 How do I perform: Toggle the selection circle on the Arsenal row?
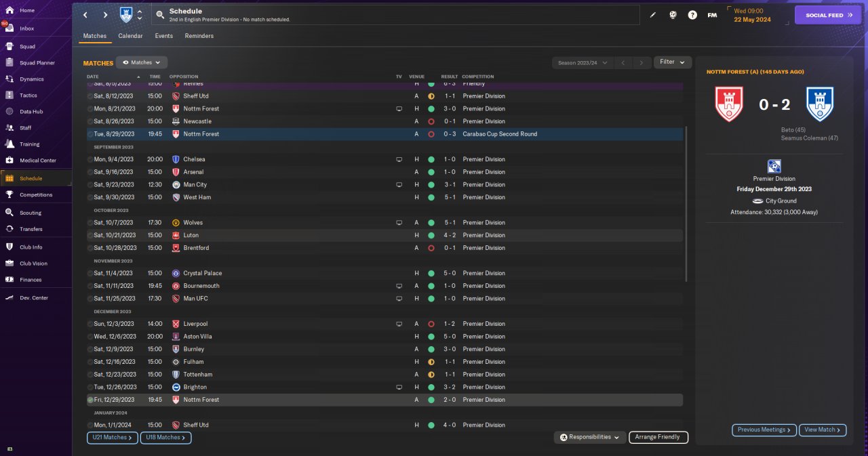[90, 172]
